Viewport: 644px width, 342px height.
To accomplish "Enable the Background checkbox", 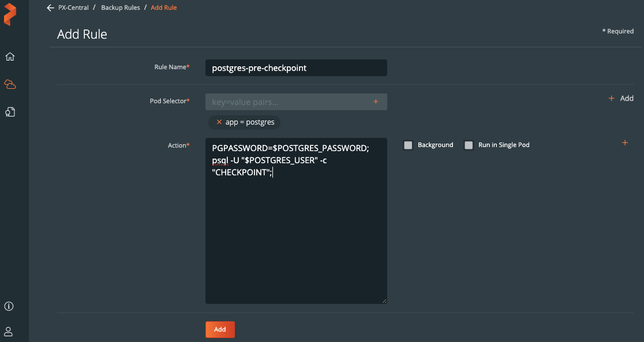I will point(409,145).
